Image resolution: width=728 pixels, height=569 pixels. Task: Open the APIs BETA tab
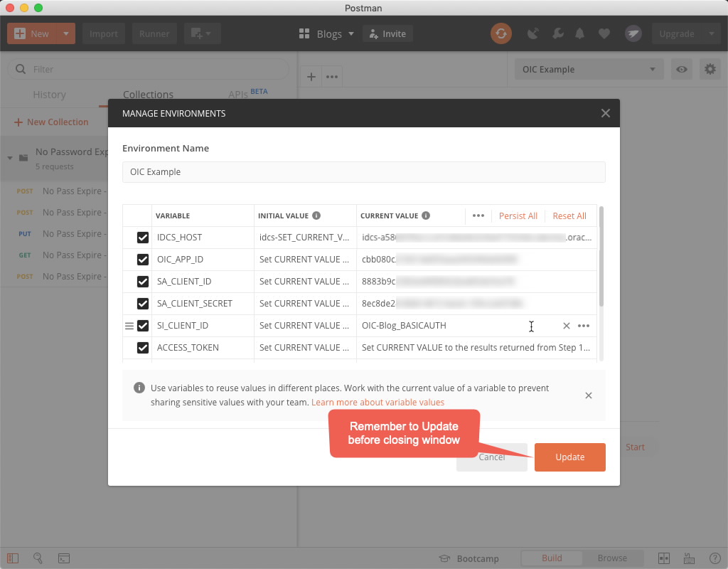pos(239,93)
